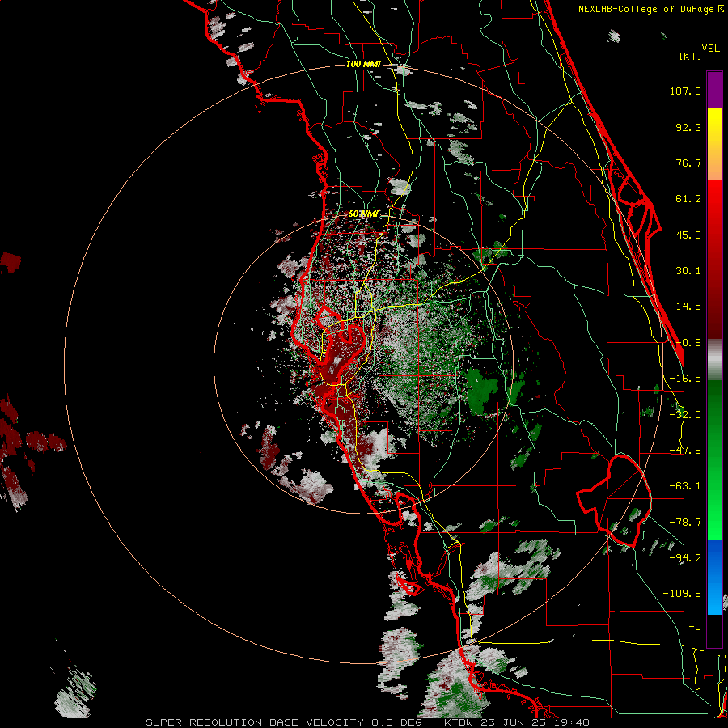
Task: Select the -0.9 velocity scale value
Action: point(688,343)
